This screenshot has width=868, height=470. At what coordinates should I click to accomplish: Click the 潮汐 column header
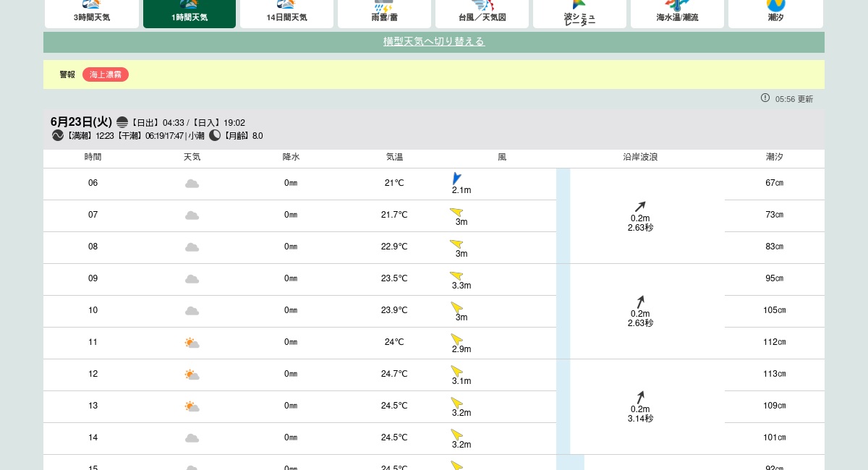[x=775, y=157]
